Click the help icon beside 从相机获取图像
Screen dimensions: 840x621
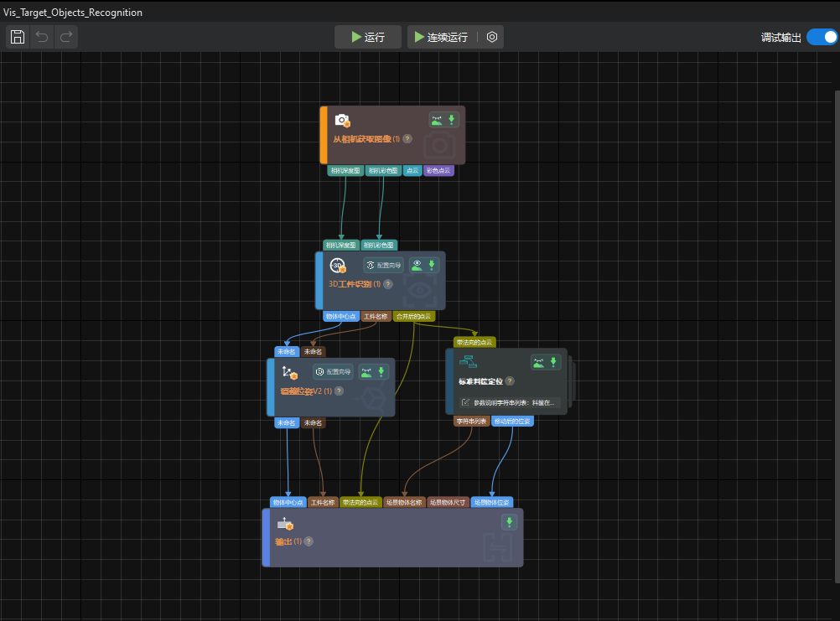407,139
